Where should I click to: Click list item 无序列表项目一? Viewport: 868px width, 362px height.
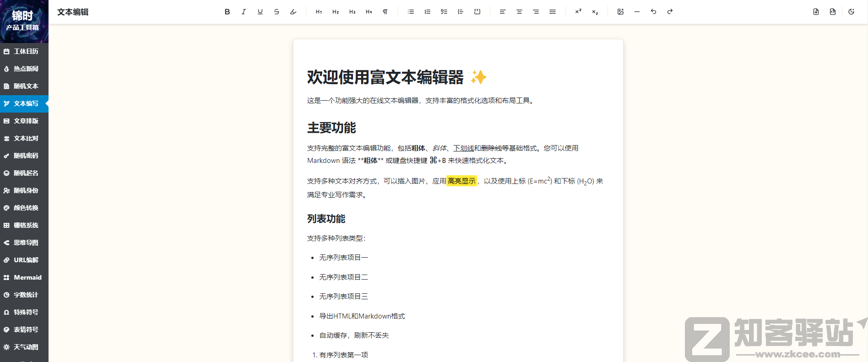[x=343, y=258]
